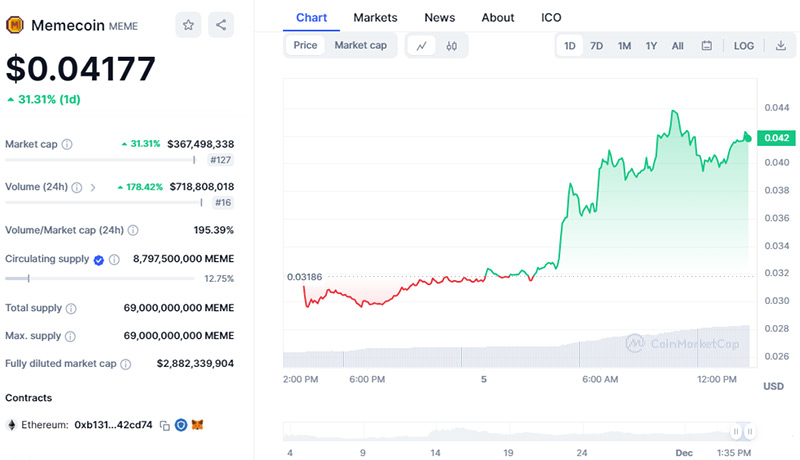Click the All time range button
Screen dimensions: 800x460
click(677, 45)
